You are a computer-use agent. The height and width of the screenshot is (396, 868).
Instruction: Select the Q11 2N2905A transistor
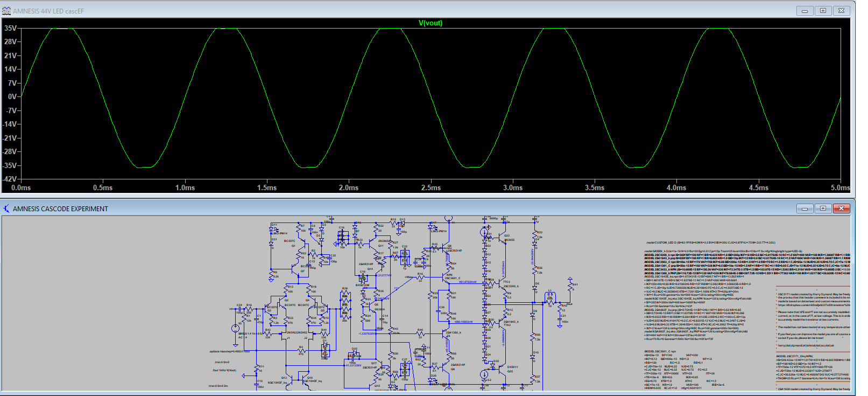point(372,243)
